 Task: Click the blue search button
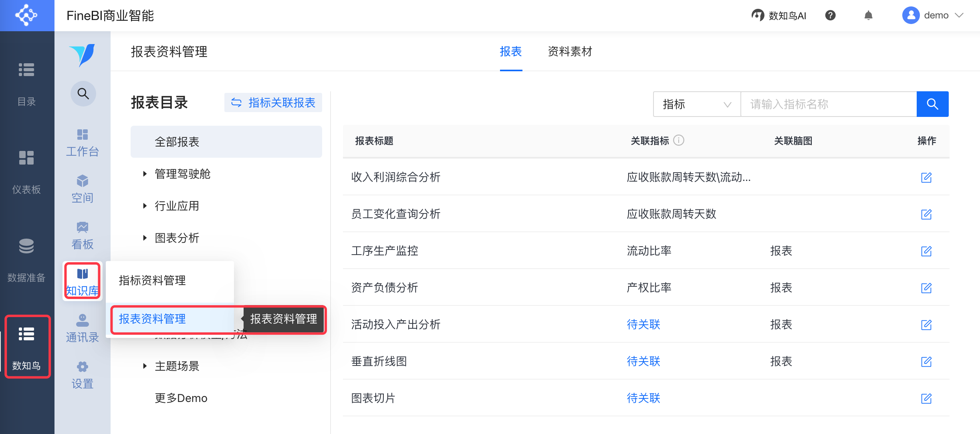932,104
